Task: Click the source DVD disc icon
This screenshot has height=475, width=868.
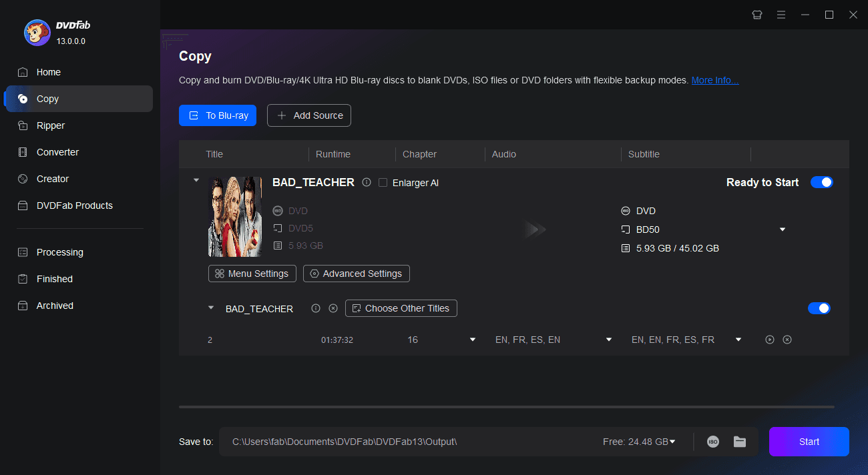Action: tap(278, 211)
